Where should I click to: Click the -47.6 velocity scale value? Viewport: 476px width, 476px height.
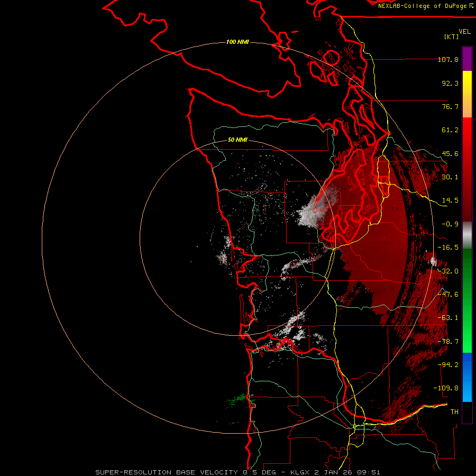448,295
